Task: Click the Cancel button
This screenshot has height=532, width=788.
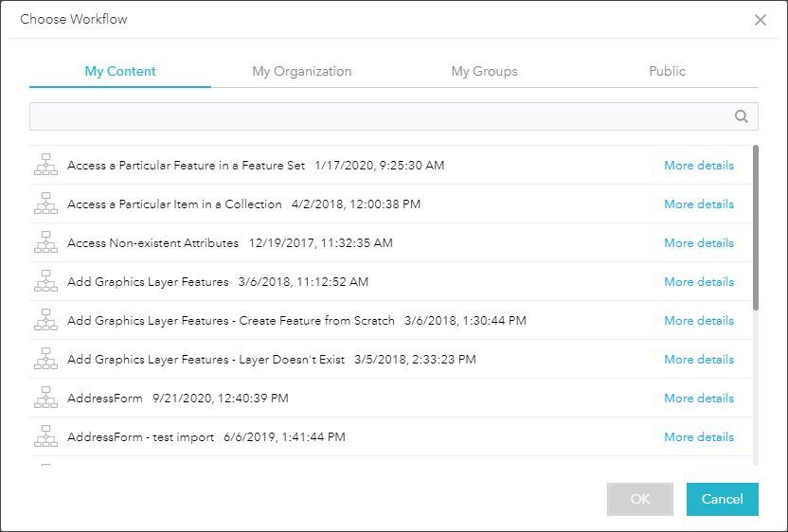Action: tap(722, 499)
